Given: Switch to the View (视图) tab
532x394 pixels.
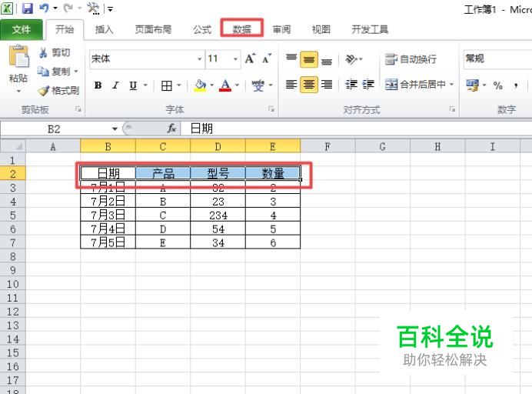Looking at the screenshot, I should (321, 29).
